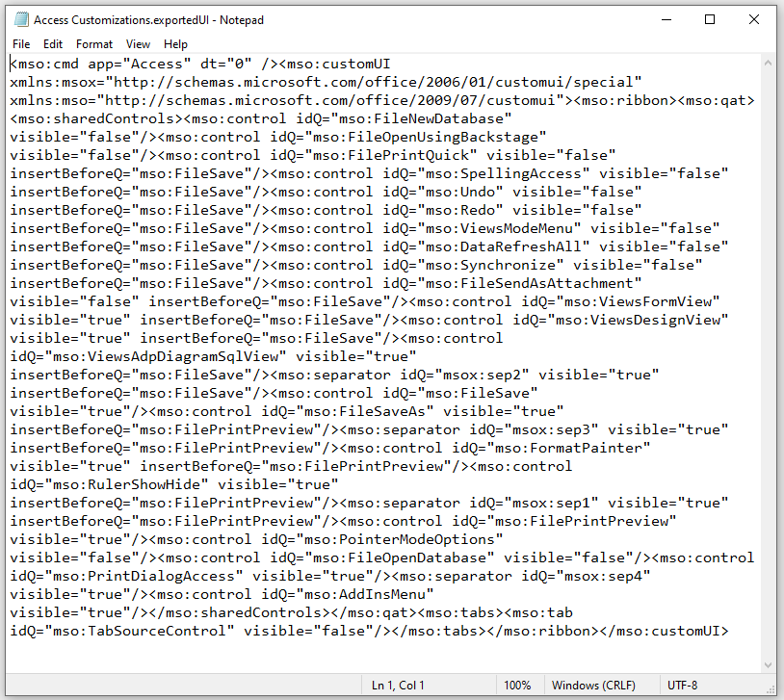Close the Notepad window
The height and width of the screenshot is (700, 784).
[754, 19]
